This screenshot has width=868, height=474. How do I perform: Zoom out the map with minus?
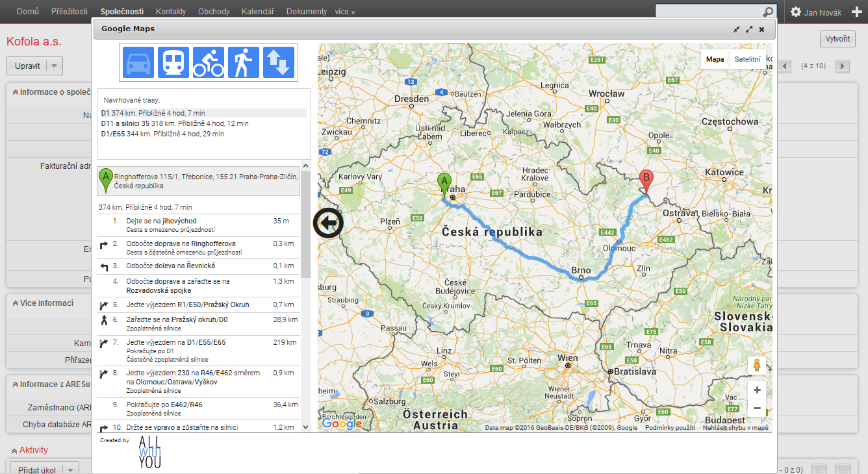point(756,408)
